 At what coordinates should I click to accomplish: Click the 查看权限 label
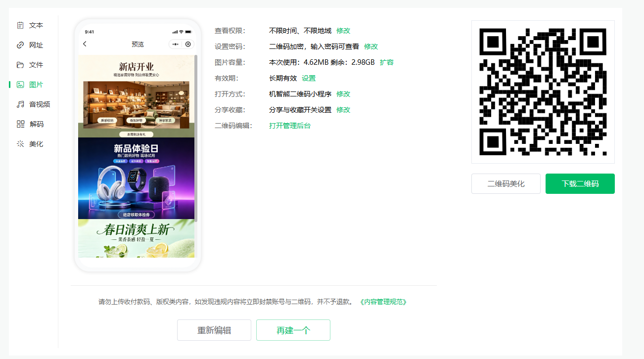tap(230, 31)
